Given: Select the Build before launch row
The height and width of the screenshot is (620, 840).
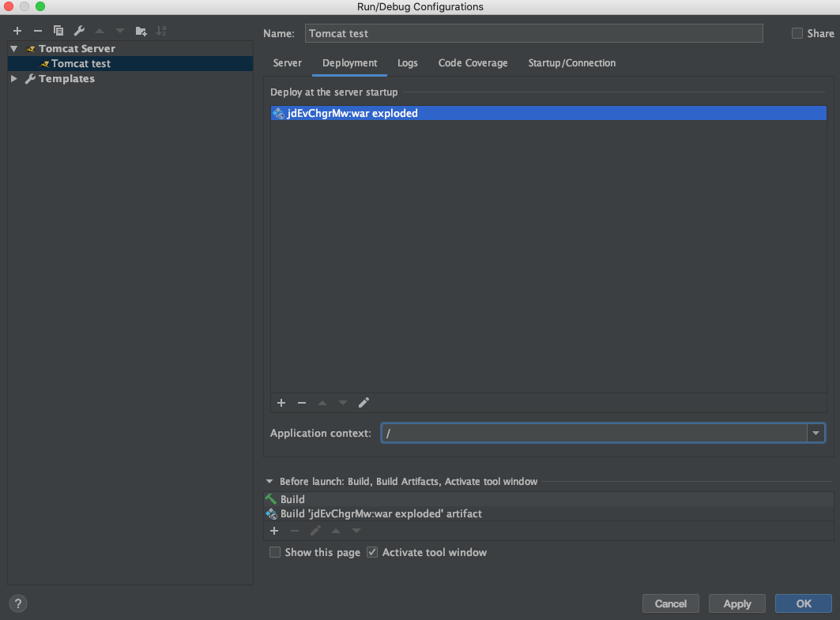Looking at the screenshot, I should pyautogui.click(x=548, y=499).
